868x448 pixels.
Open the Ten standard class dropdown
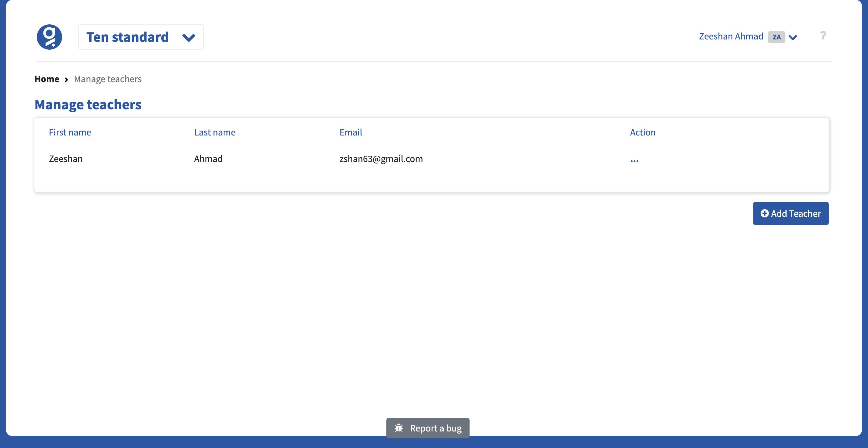141,37
